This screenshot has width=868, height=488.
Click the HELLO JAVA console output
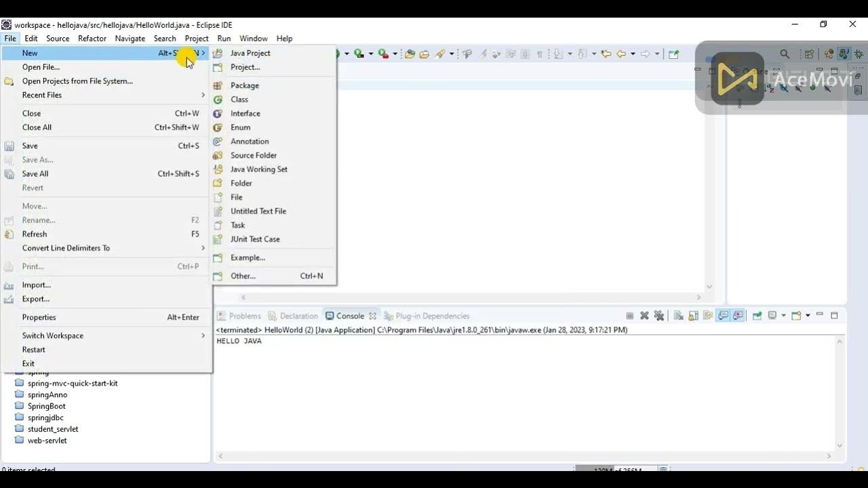click(239, 341)
